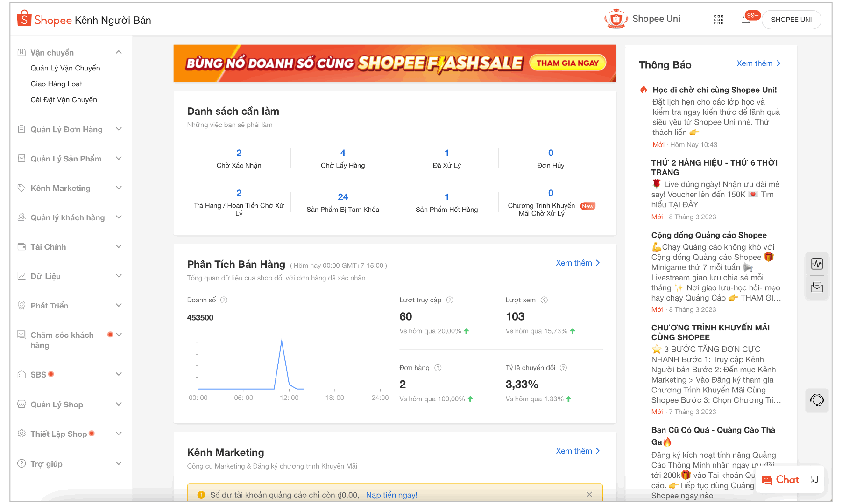Select Giao Hàng Loạt menu item

[x=57, y=84]
